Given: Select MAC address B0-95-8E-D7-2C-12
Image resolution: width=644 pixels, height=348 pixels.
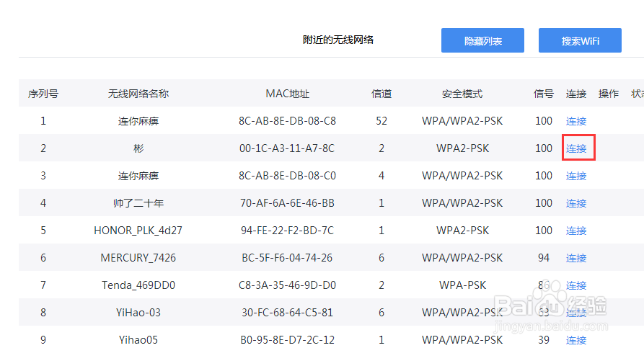Looking at the screenshot, I should click(287, 340).
